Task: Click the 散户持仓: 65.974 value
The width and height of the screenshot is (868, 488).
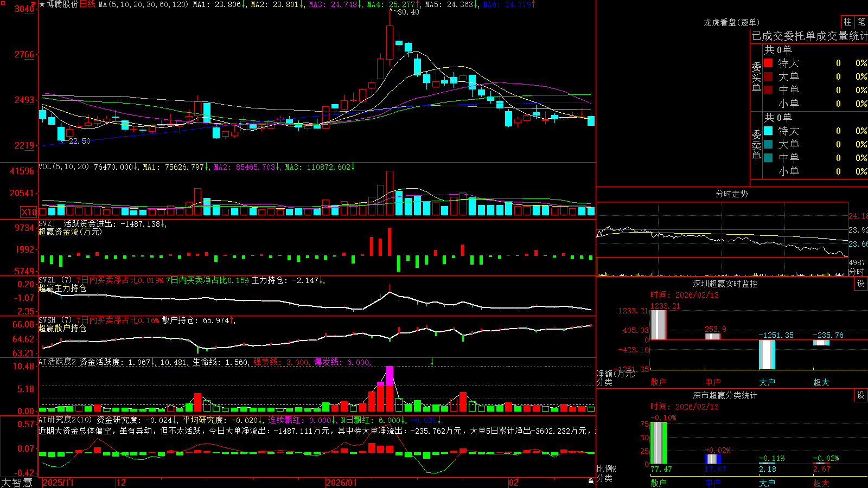Action: [198, 320]
